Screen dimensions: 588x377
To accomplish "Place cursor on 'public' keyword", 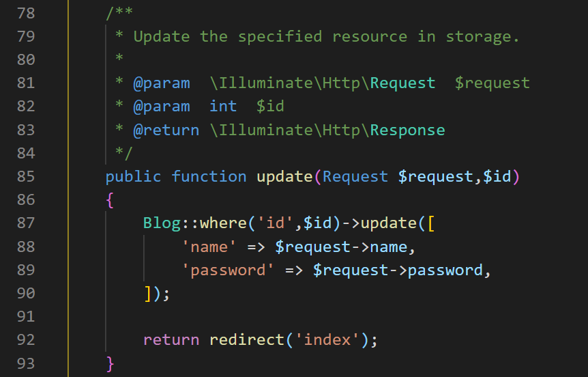I will pos(134,176).
